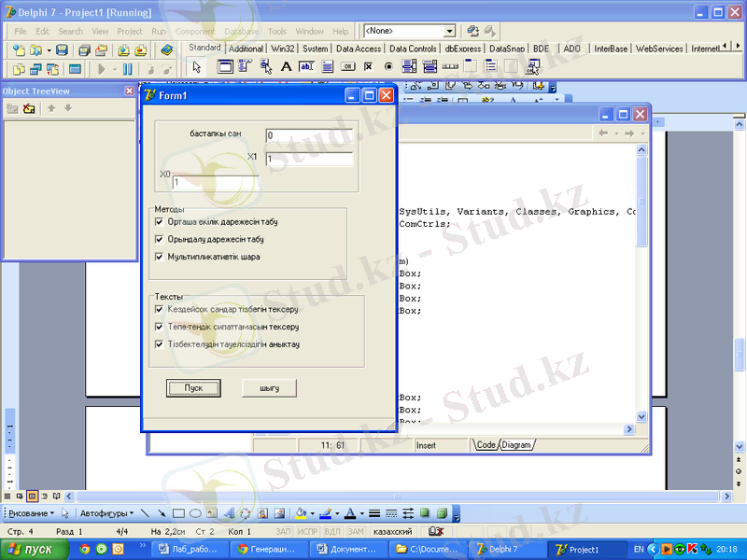
Task: Expand the Open file dropdown arrow
Action: [49, 50]
